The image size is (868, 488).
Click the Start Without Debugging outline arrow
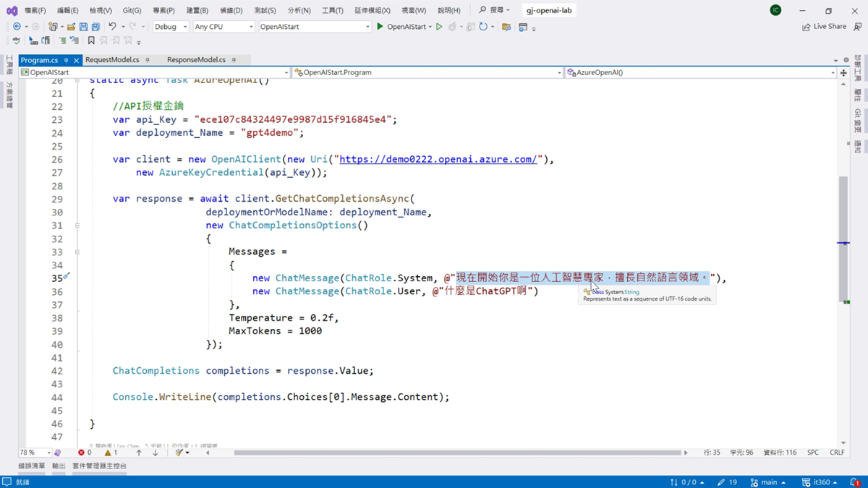(439, 27)
